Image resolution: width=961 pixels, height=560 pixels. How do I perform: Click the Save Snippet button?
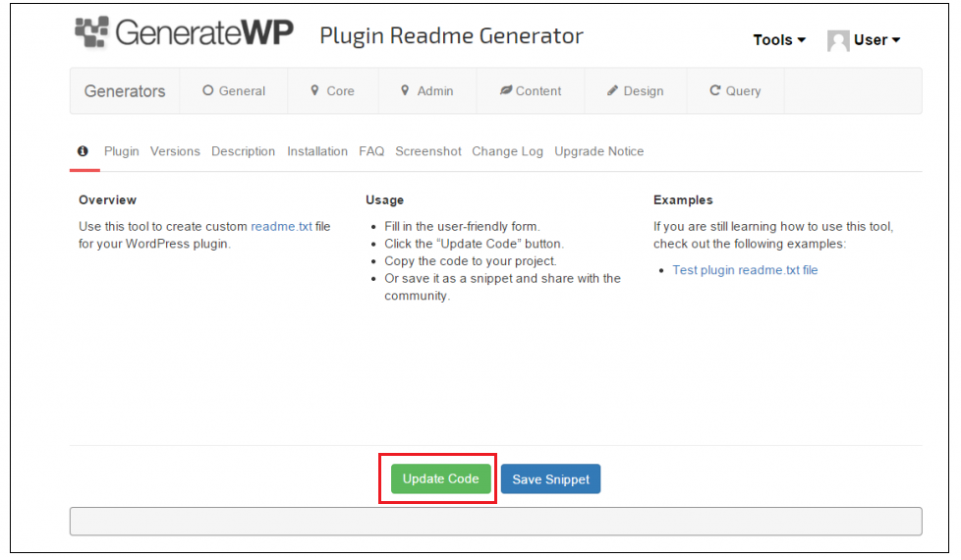(x=550, y=479)
